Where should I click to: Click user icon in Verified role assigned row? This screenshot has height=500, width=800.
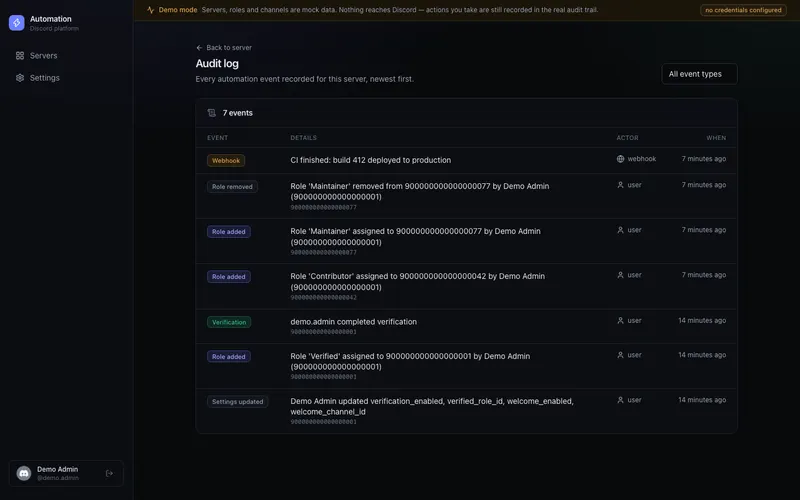coord(620,355)
